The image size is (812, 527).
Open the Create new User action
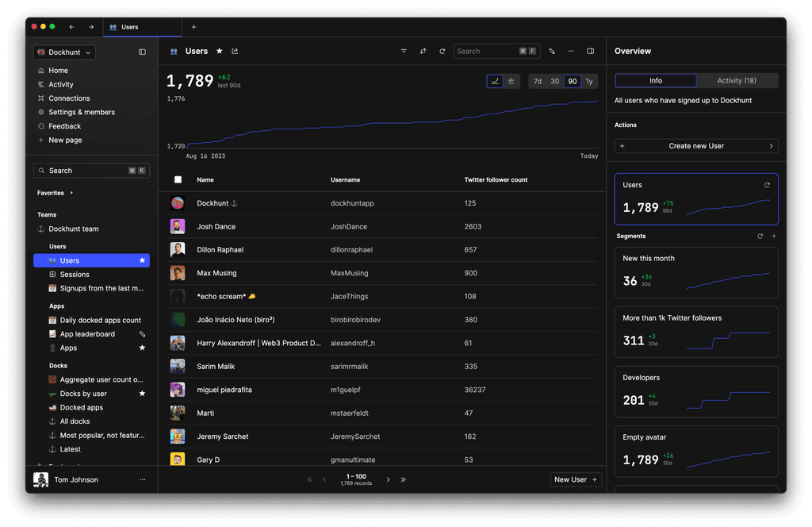(x=696, y=146)
